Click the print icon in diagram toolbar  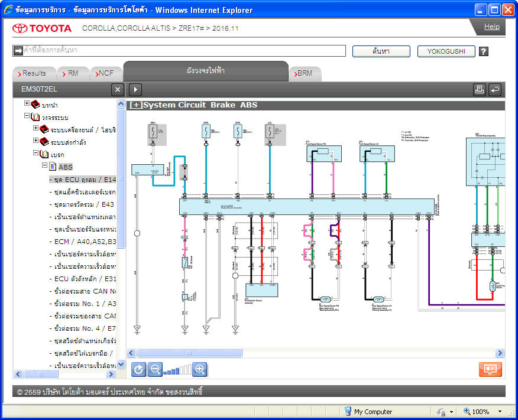tap(479, 89)
